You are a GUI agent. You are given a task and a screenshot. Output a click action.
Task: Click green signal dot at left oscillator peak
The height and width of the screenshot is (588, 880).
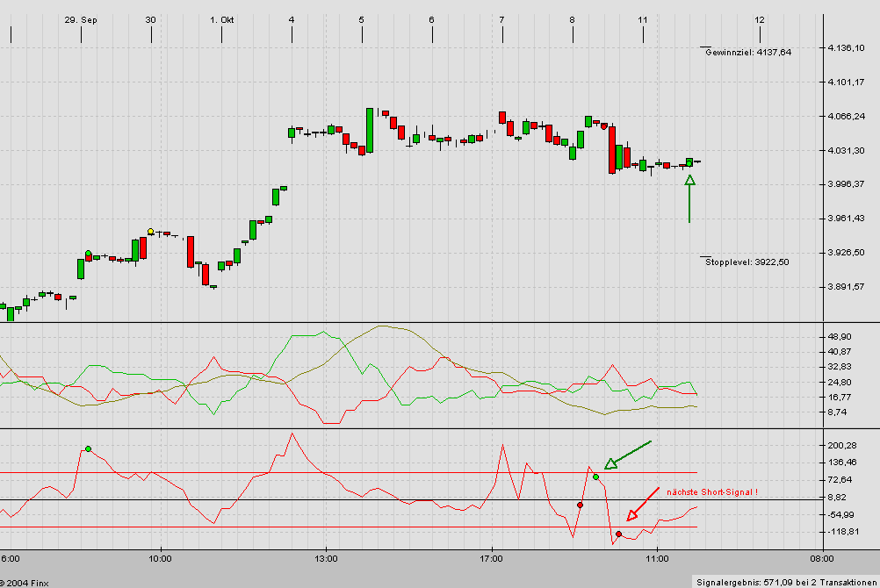pyautogui.click(x=88, y=448)
